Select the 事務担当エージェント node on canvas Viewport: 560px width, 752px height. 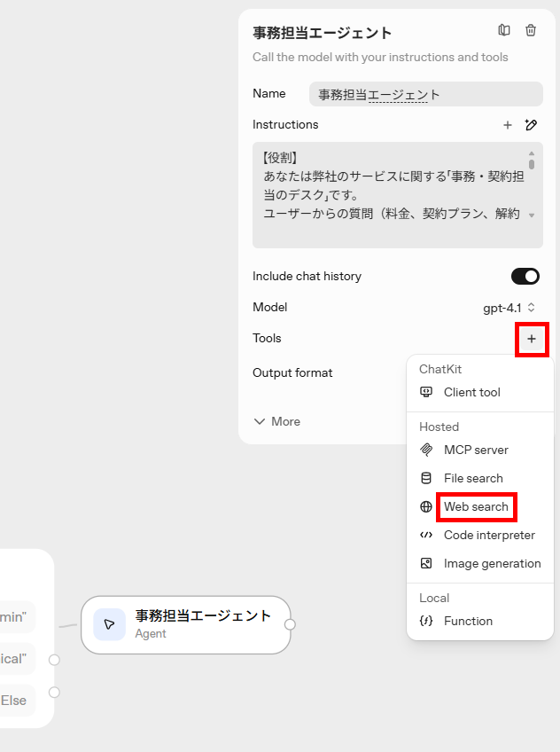point(186,625)
